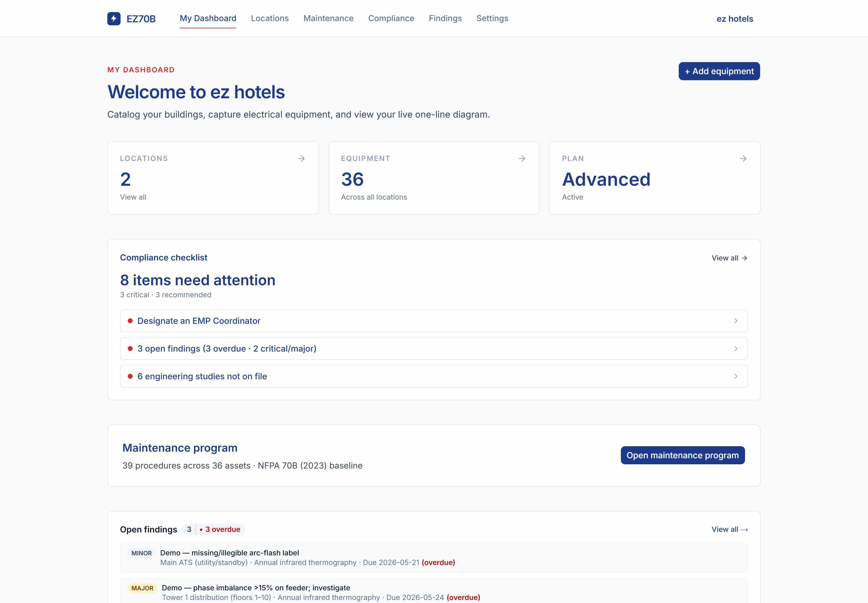Click the EZ70B brand name
Image resolution: width=868 pixels, height=603 pixels.
[x=141, y=18]
